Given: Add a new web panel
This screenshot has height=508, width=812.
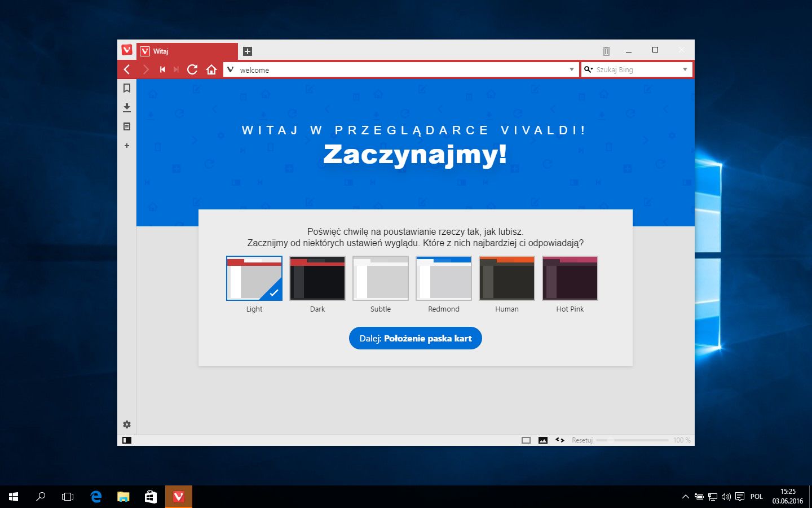Looking at the screenshot, I should (x=127, y=146).
